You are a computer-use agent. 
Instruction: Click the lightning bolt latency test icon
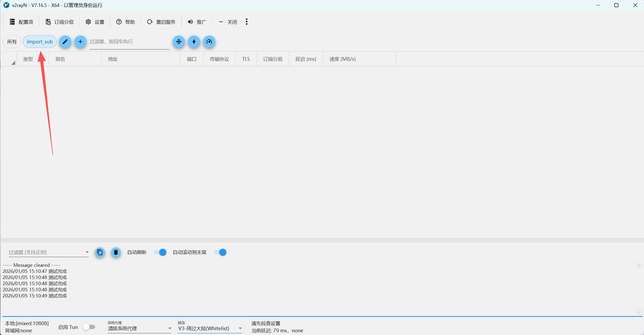coord(194,42)
